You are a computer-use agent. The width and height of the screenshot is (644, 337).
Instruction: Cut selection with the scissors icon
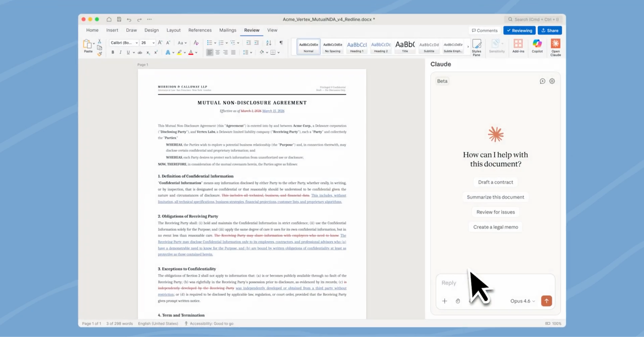click(x=99, y=41)
